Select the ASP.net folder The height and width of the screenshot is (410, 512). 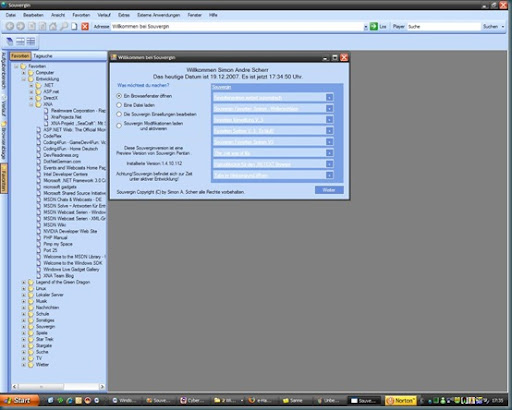point(51,91)
